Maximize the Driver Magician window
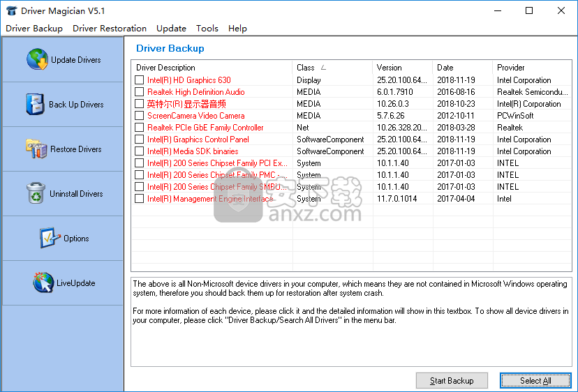The width and height of the screenshot is (578, 392). 529,10
